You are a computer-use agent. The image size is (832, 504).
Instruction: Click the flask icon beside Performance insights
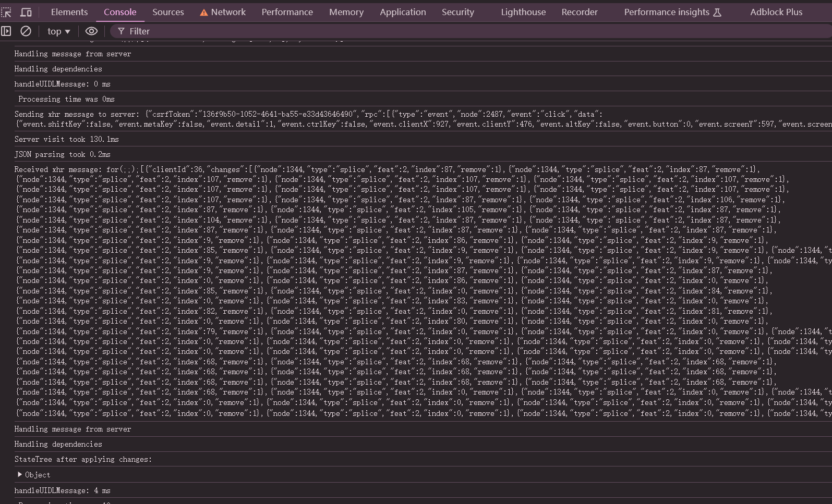[717, 12]
